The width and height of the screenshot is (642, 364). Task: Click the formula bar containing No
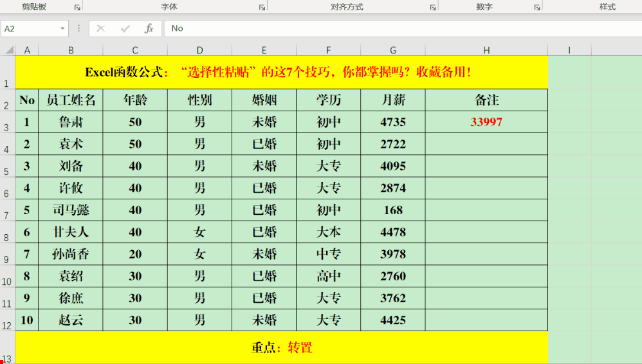click(x=403, y=29)
